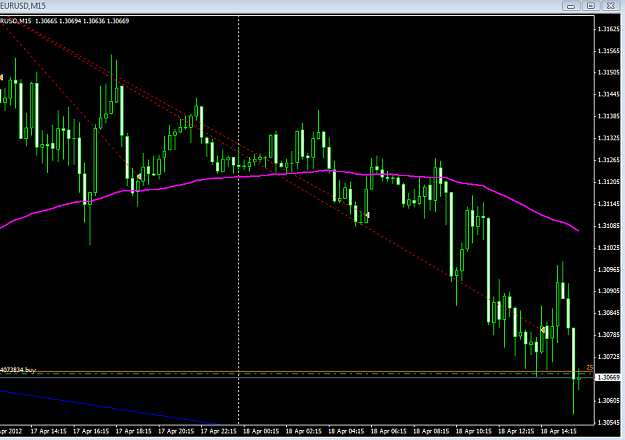Click time label 17 Apr 16:15
Screen dimensions: 625x440
click(91, 431)
